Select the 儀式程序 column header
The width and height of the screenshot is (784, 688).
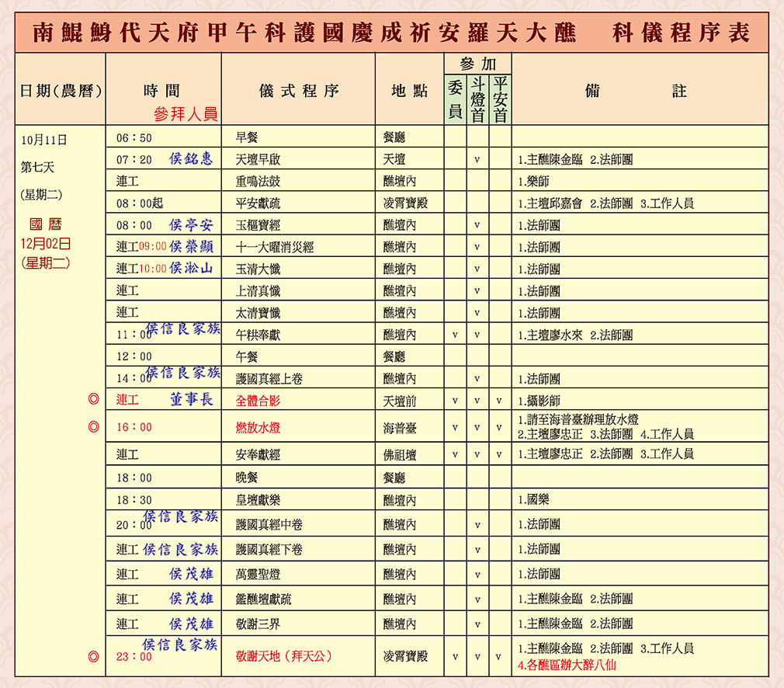click(299, 91)
